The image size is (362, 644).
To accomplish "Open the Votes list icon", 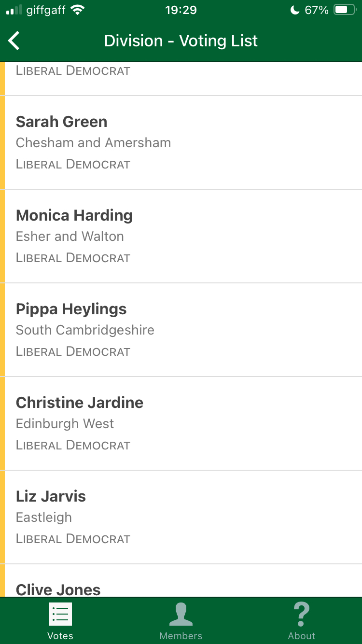I will 60,614.
